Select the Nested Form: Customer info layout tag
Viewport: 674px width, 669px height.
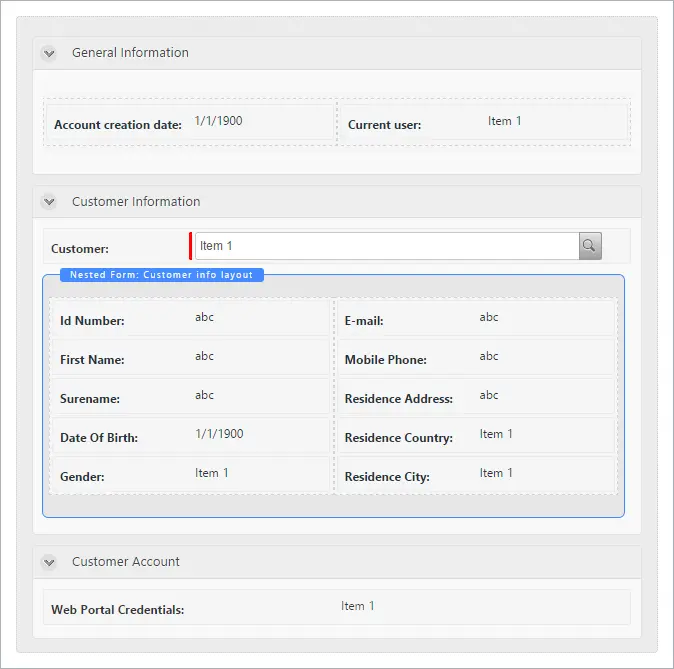coord(162,275)
